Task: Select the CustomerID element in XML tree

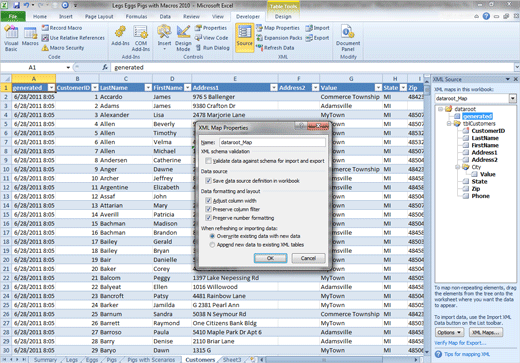Action: click(x=488, y=131)
